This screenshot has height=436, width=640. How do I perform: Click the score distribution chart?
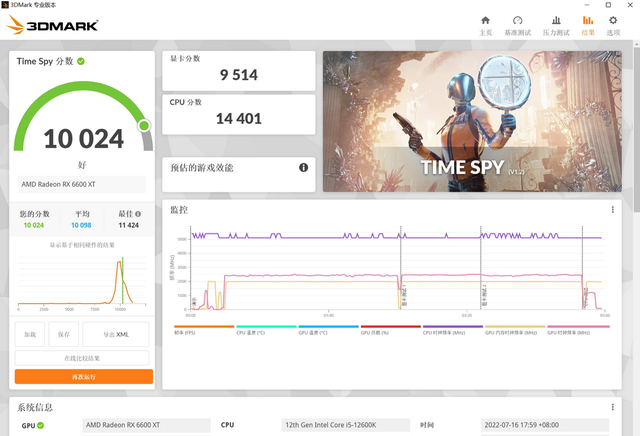(82, 282)
